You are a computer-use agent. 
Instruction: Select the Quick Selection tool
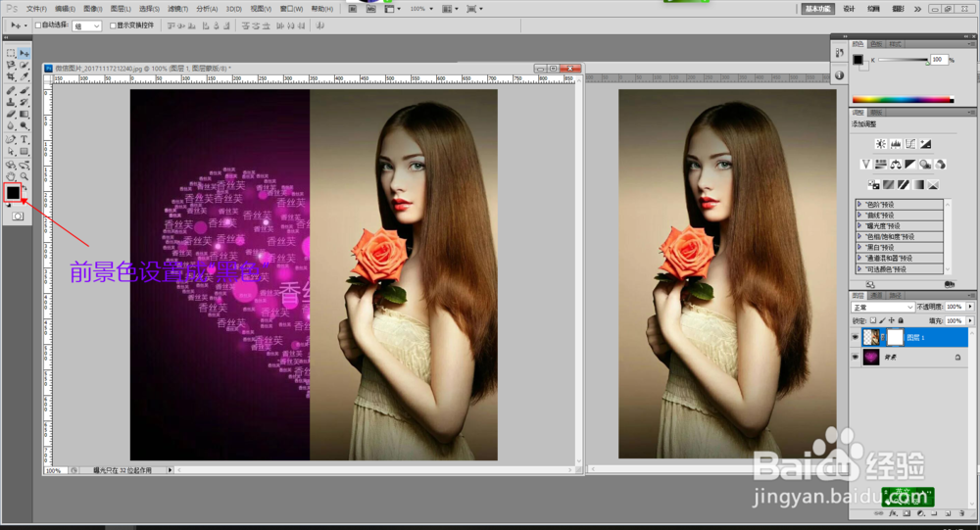(x=24, y=65)
